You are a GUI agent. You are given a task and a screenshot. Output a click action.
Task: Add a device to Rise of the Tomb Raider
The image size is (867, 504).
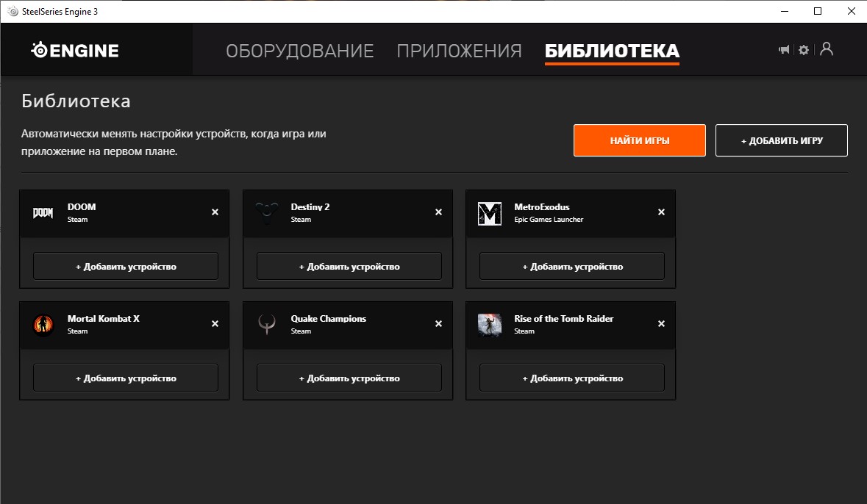571,378
